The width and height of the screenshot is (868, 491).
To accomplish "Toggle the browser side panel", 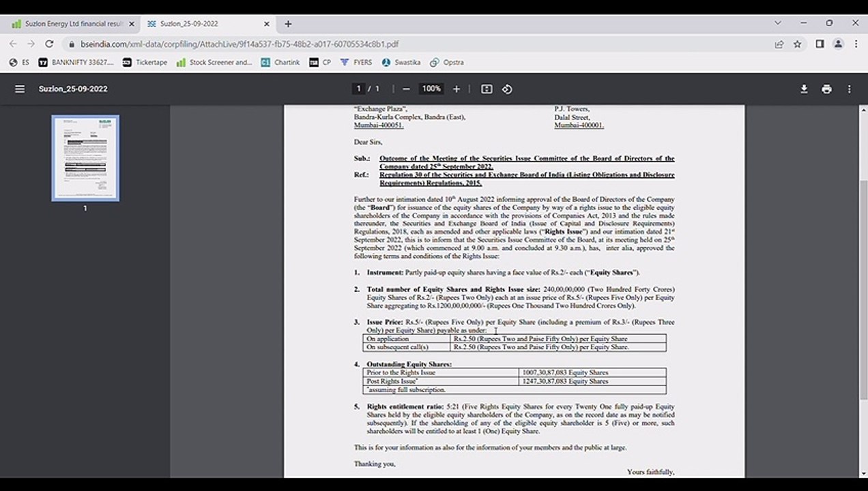I will [820, 44].
